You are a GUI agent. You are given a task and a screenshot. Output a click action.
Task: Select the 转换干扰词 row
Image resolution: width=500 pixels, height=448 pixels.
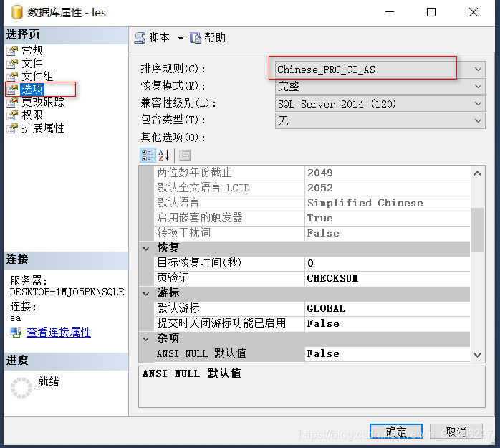click(312, 233)
